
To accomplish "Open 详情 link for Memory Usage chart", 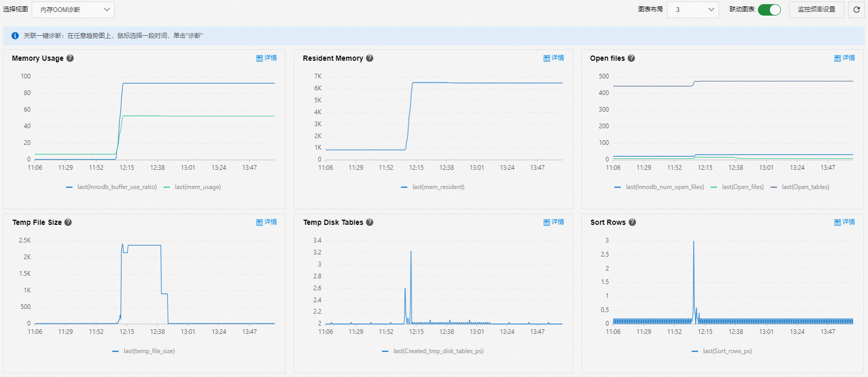I will pyautogui.click(x=267, y=58).
